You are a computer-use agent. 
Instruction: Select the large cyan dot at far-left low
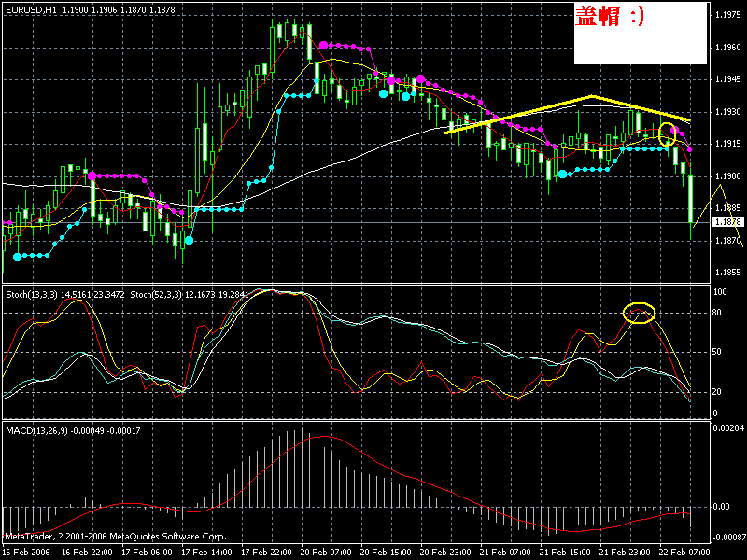click(x=17, y=255)
